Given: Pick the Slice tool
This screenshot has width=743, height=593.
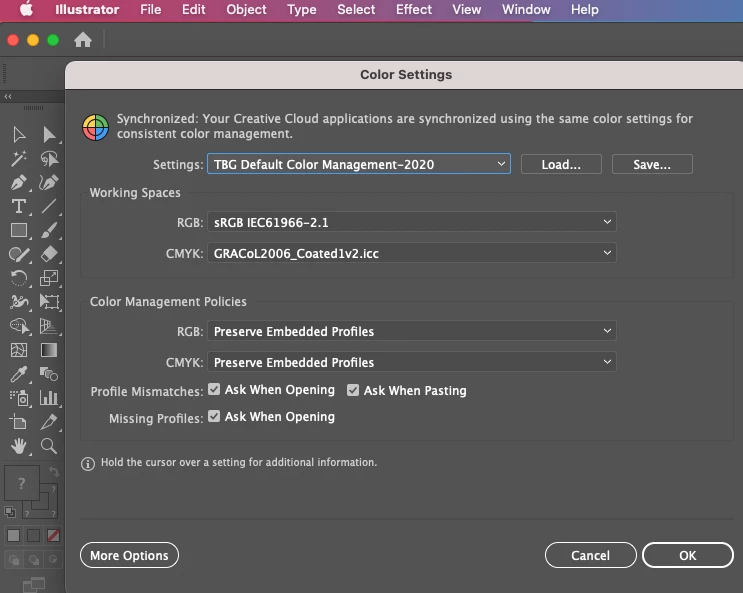Looking at the screenshot, I should 49,422.
